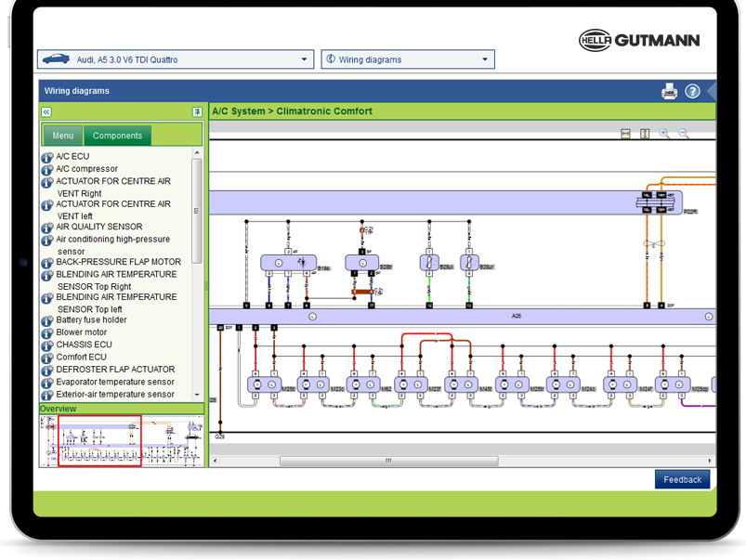Viewport: 746px width, 560px height.
Task: Select Evaporator temperature sensor component
Action: pos(115,382)
